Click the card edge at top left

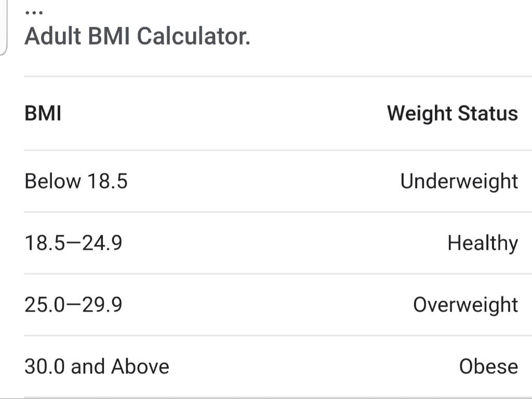pyautogui.click(x=4, y=27)
